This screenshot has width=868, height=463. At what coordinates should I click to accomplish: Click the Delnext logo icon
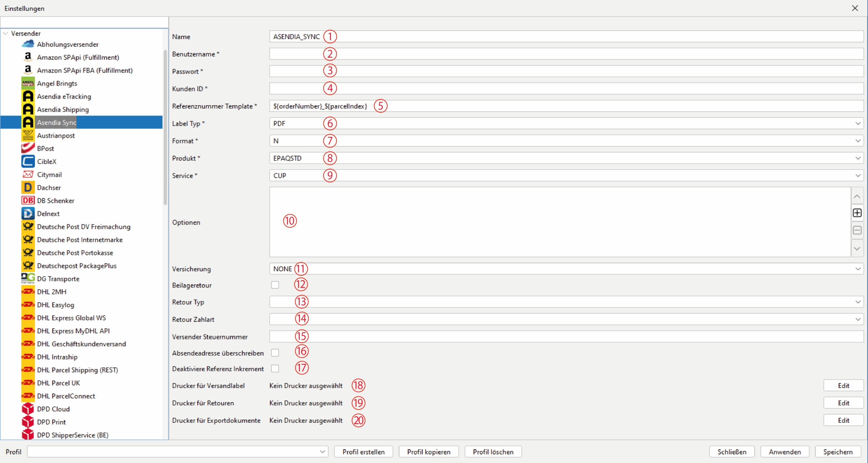[x=28, y=213]
